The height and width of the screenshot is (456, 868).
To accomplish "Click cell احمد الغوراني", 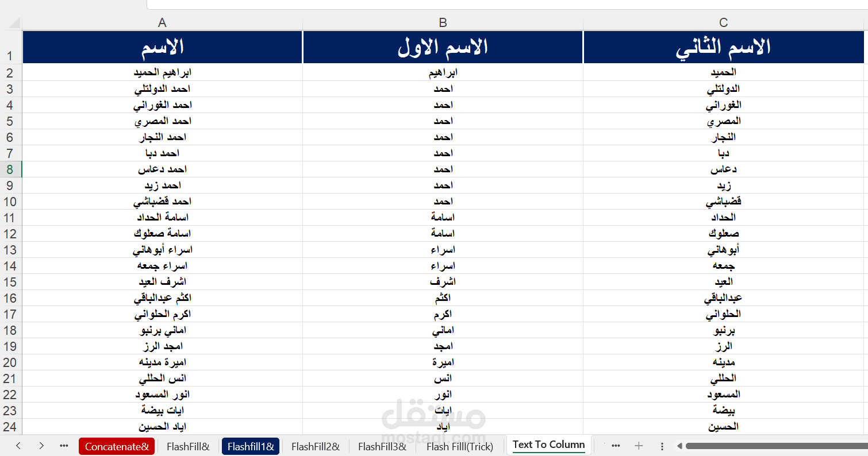I will click(x=162, y=105).
